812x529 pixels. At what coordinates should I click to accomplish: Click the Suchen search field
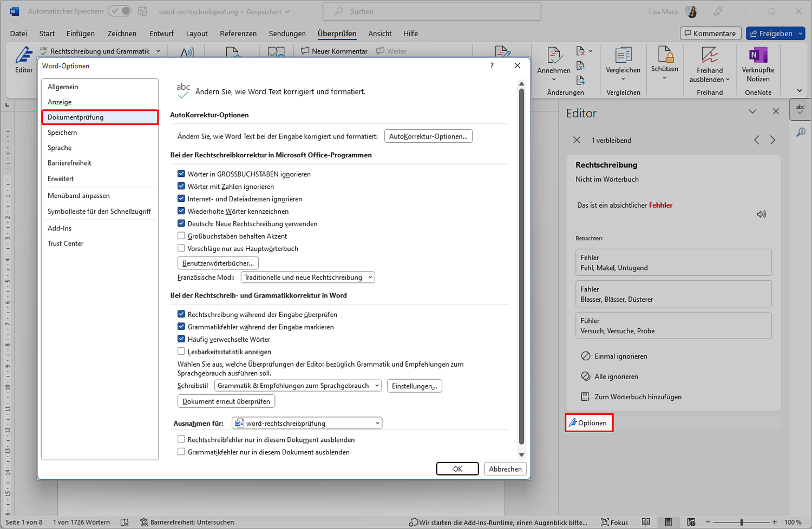(432, 11)
